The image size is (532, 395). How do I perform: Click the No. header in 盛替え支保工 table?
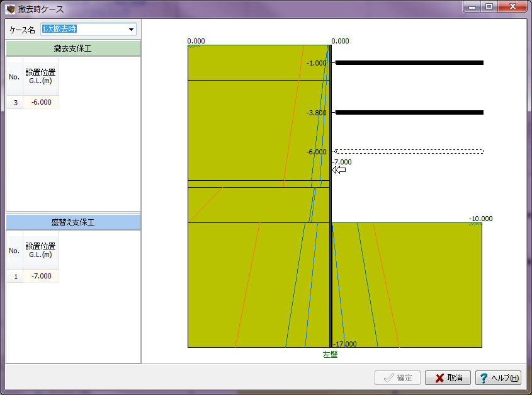(14, 251)
